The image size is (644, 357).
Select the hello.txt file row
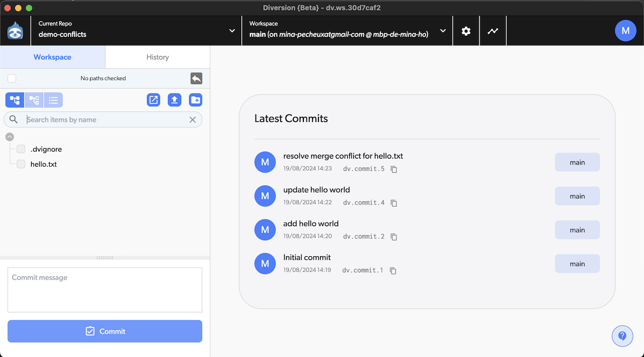pyautogui.click(x=44, y=164)
